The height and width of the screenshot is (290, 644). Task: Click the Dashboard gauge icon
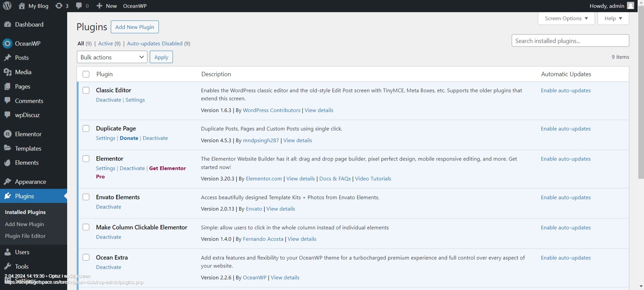[x=7, y=24]
